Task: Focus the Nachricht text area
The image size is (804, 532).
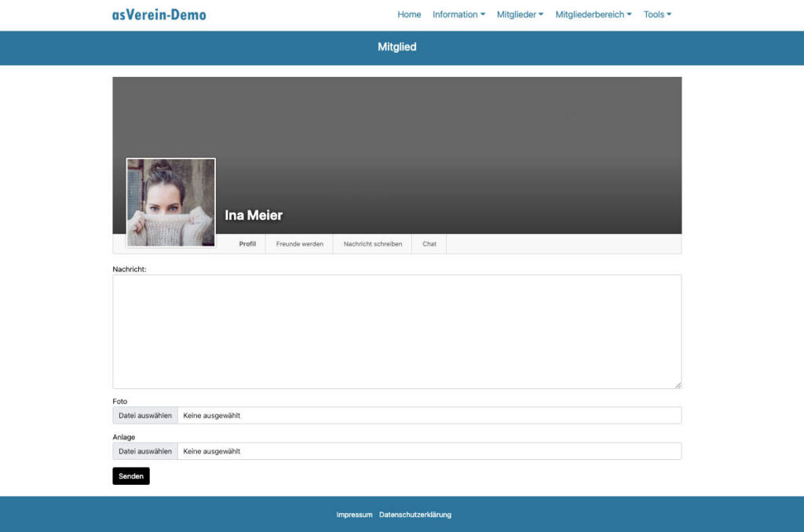Action: [x=397, y=331]
